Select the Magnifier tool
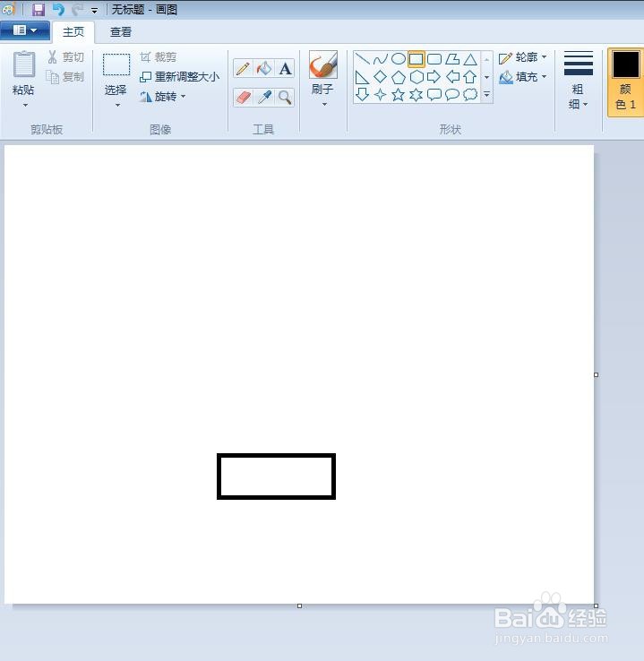 coord(285,98)
